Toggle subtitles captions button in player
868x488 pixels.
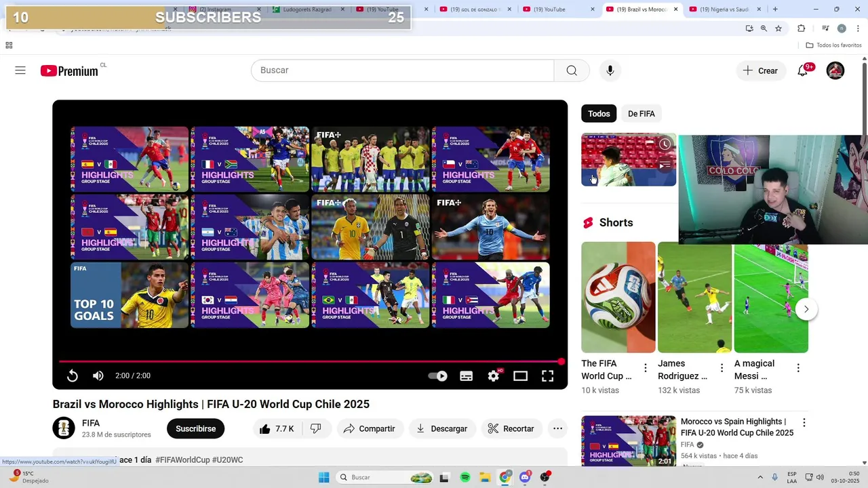click(x=467, y=376)
